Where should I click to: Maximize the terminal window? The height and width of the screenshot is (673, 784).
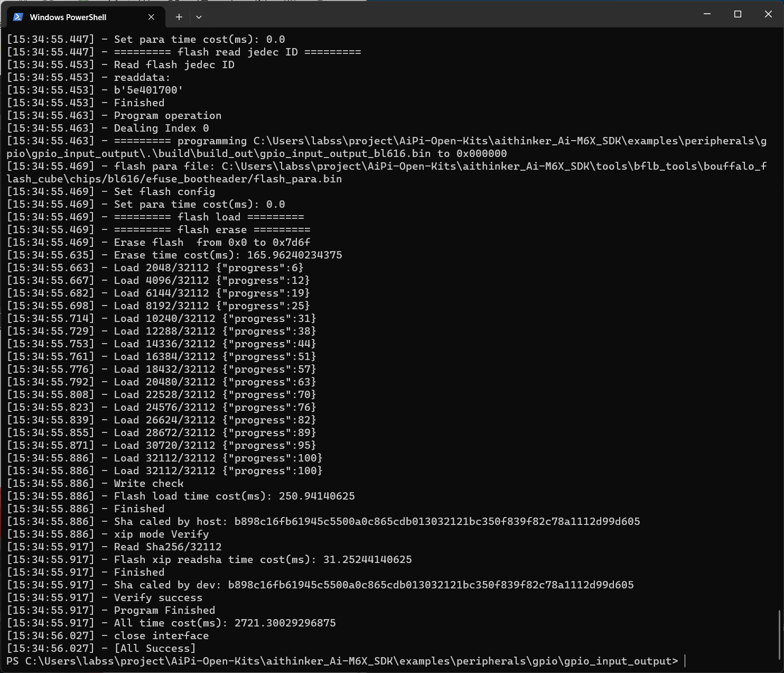tap(738, 14)
